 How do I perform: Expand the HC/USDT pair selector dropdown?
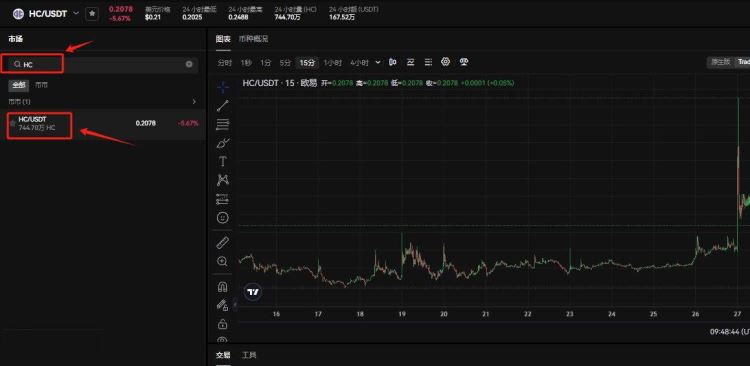click(76, 13)
